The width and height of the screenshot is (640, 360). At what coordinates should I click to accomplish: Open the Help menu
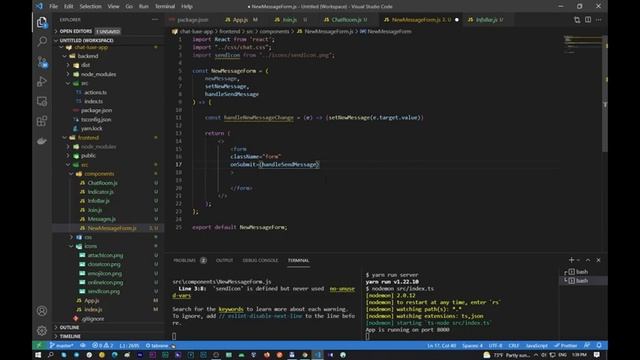point(187,6)
